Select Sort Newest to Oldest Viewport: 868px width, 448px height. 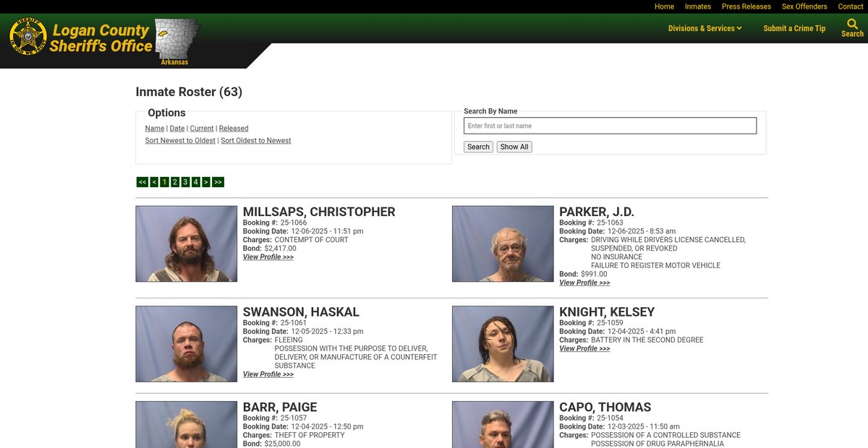coord(180,141)
